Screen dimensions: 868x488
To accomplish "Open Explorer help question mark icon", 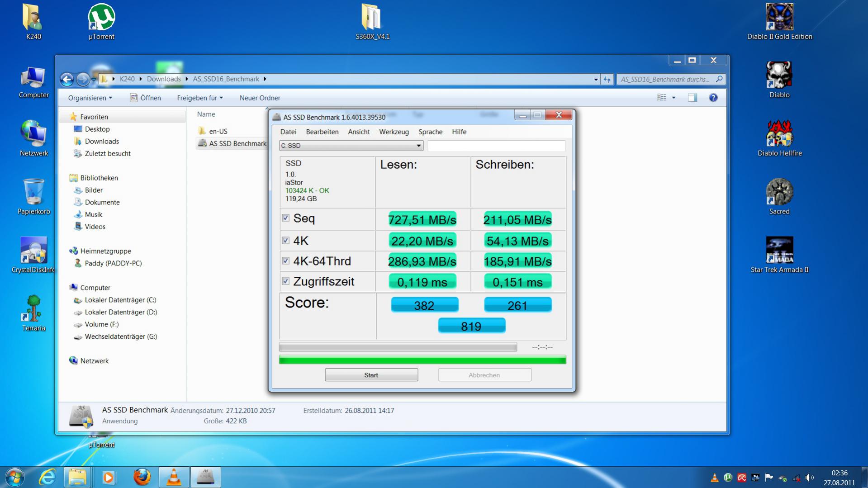I will [x=713, y=98].
